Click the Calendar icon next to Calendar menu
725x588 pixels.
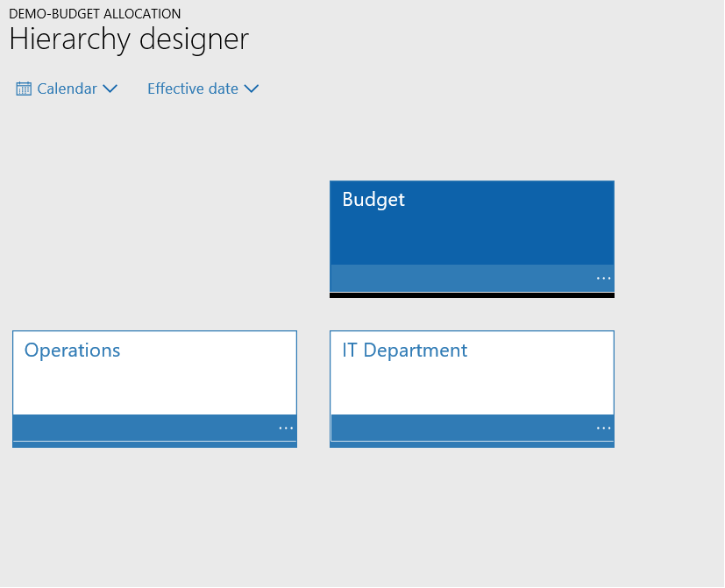tap(24, 88)
